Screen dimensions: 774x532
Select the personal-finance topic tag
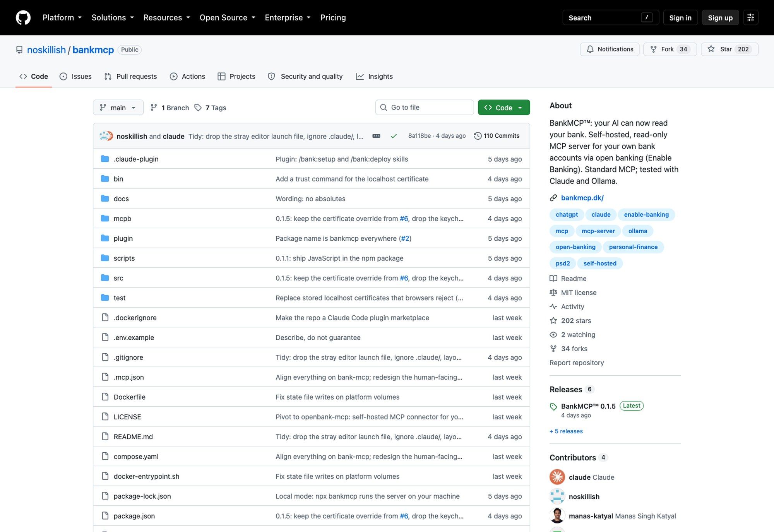tap(633, 247)
